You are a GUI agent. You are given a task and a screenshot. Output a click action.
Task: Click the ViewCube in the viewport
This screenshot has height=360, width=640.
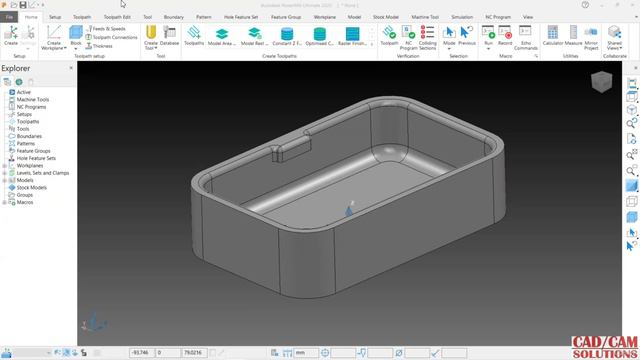(x=601, y=82)
